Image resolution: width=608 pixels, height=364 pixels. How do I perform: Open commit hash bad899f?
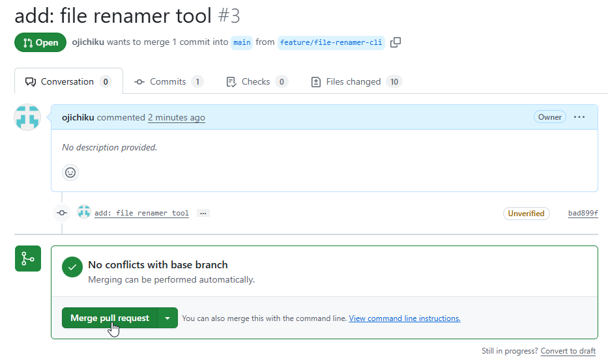(x=583, y=214)
